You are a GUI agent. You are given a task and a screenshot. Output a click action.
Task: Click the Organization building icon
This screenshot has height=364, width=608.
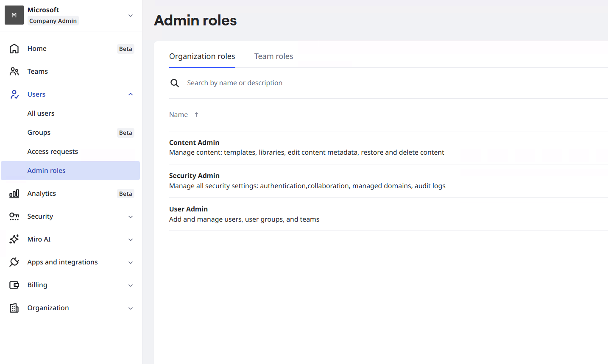point(14,308)
